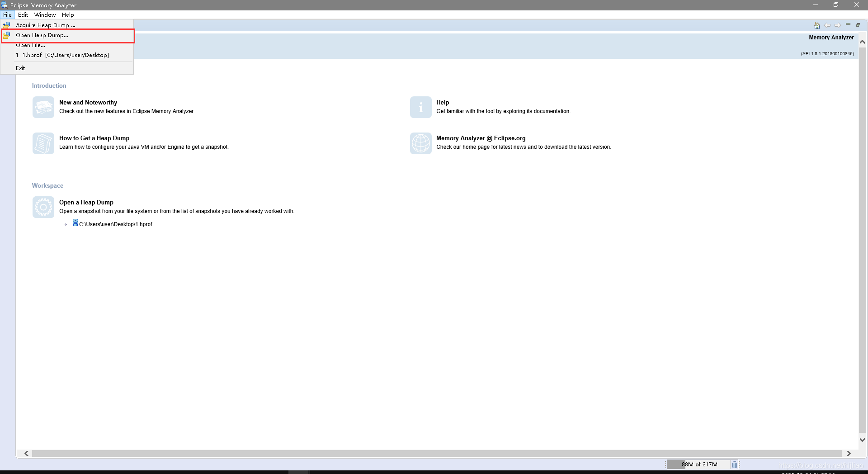Image resolution: width=868 pixels, height=474 pixels.
Task: Click the heap dump database icon beside 1.hprof
Action: click(x=75, y=223)
